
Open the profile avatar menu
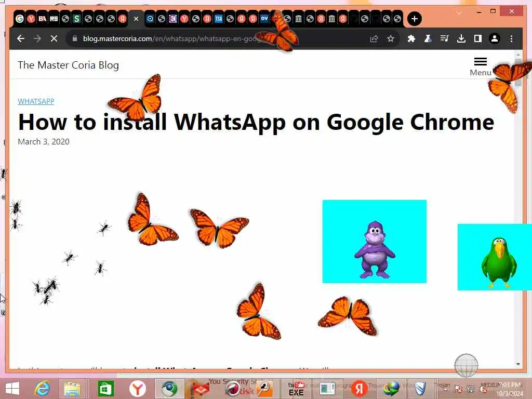(x=495, y=38)
